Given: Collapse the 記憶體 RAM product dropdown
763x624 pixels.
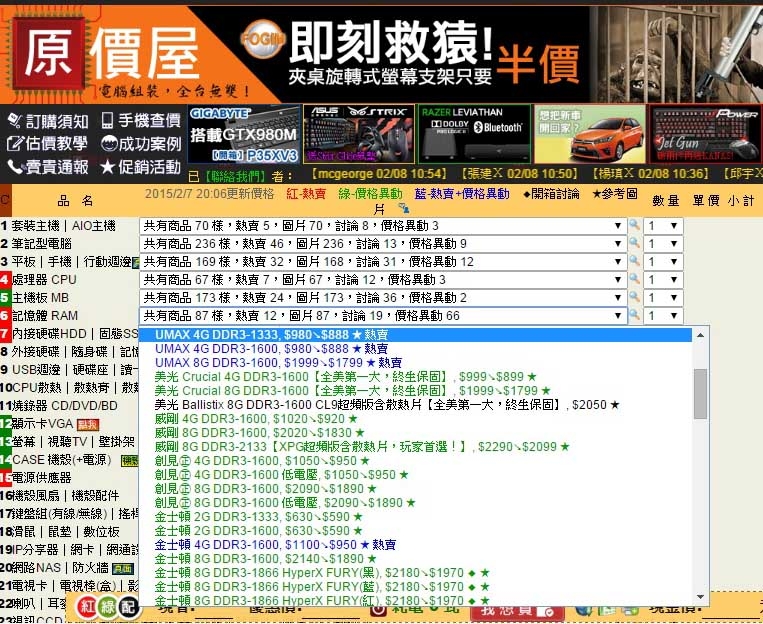Looking at the screenshot, I should point(383,316).
